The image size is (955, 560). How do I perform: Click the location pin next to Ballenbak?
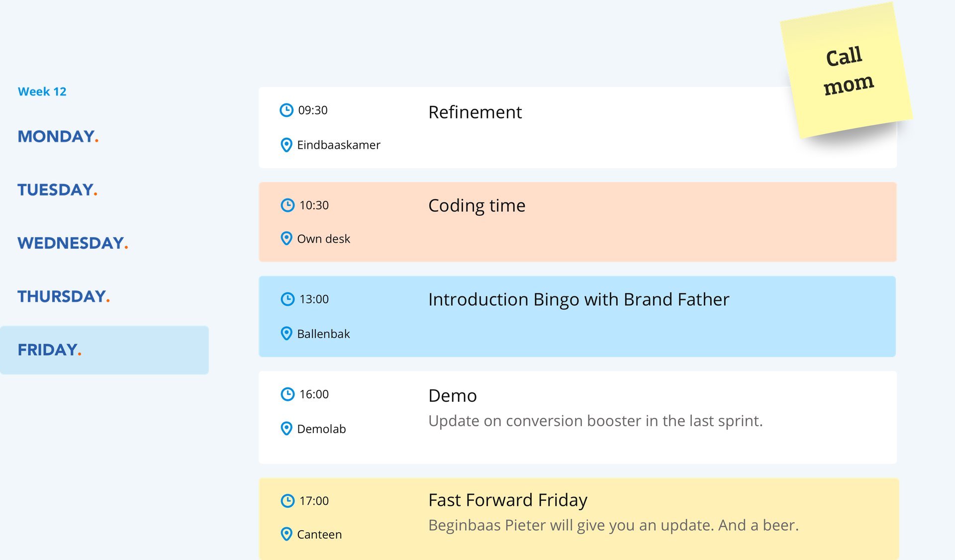click(286, 333)
